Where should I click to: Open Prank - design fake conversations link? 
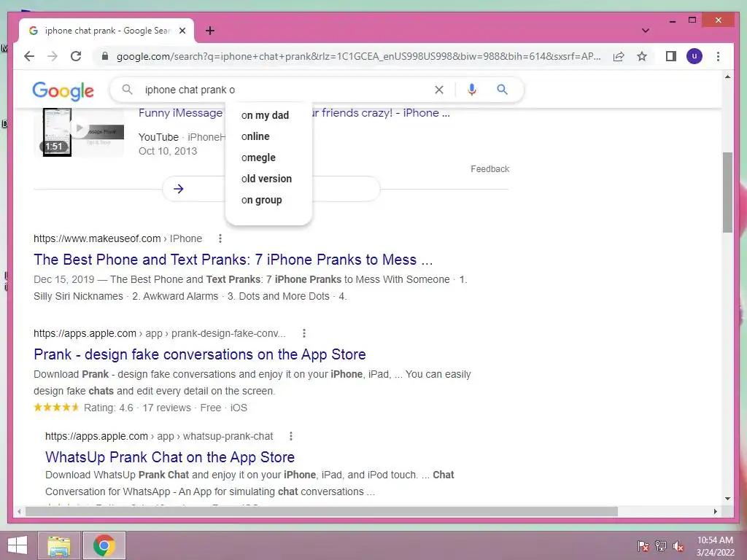tap(200, 354)
